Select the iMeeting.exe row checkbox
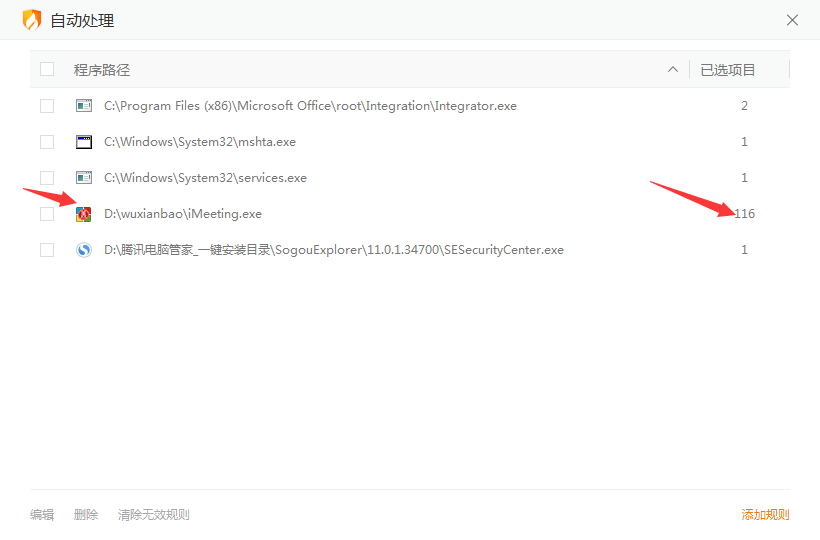This screenshot has height=540, width=820. (47, 214)
